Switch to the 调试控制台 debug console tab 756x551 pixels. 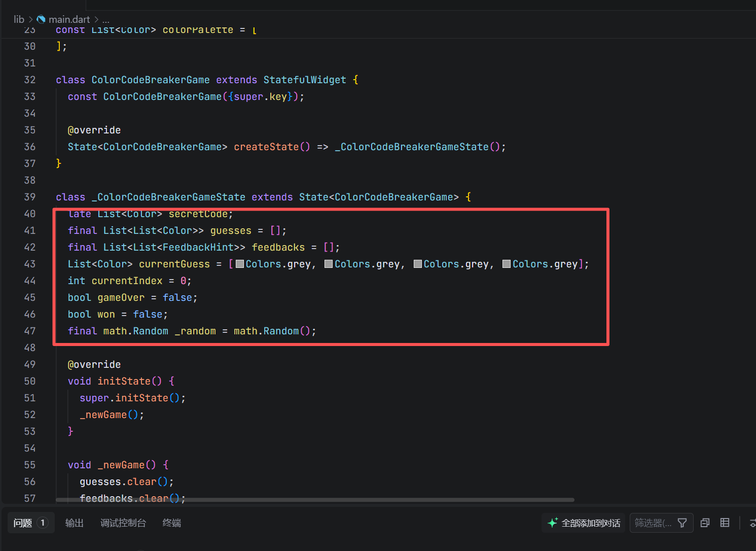point(123,523)
